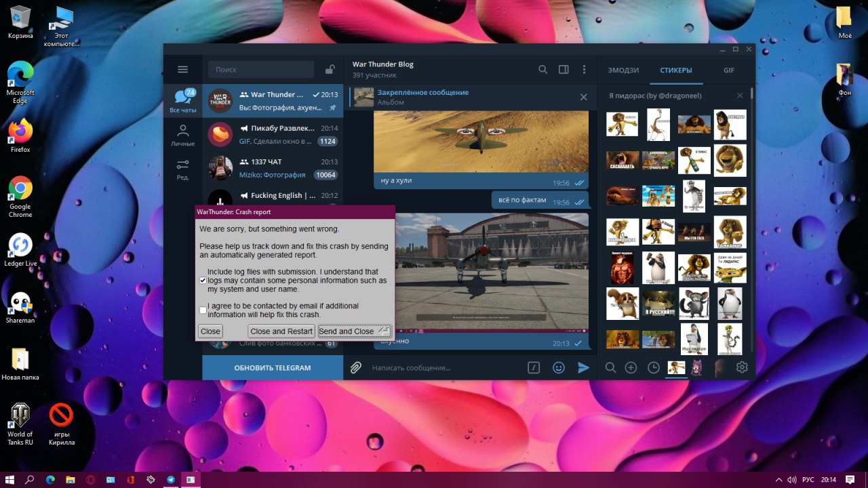Launch World of Tanks RU desktop icon
The height and width of the screenshot is (488, 868).
coord(20,424)
